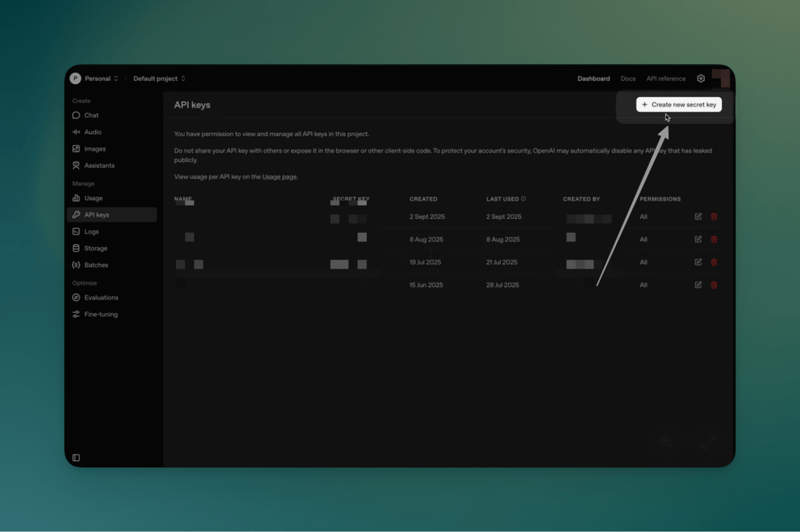Delete the key created 8 Aug 2025

coord(714,239)
